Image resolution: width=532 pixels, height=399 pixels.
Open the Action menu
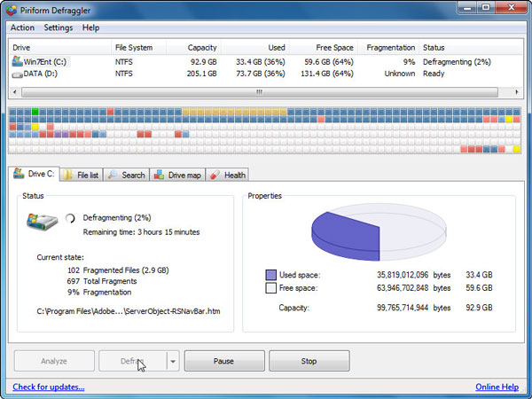(22, 27)
